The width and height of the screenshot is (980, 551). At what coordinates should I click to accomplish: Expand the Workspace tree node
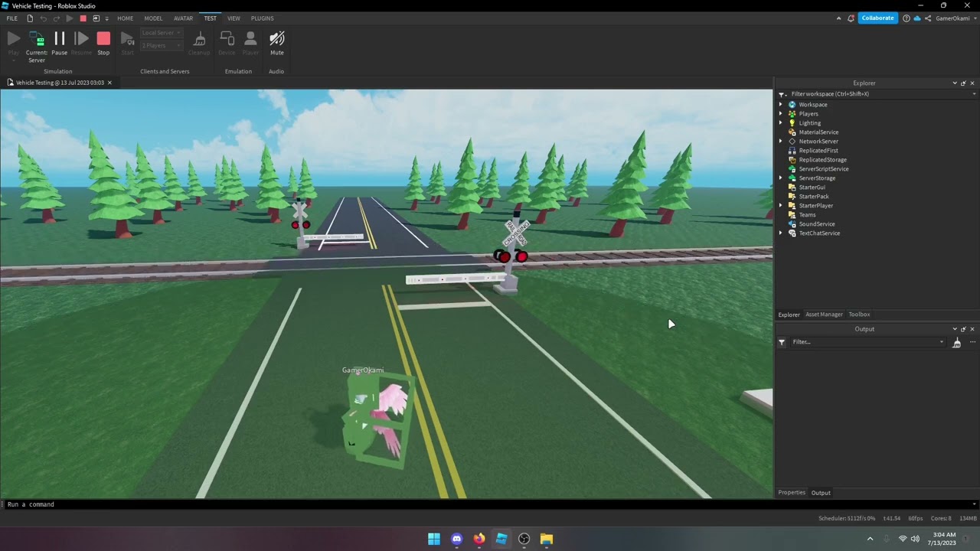[781, 105]
